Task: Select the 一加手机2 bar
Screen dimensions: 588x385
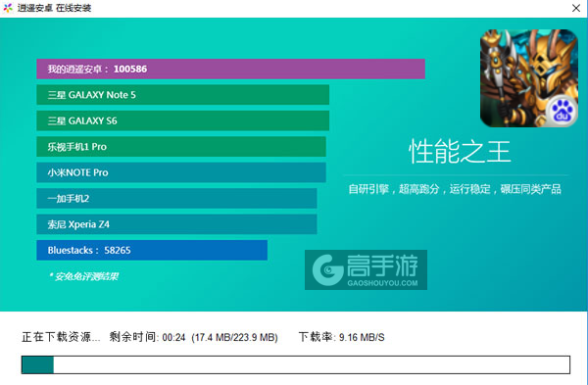Action: [x=176, y=198]
